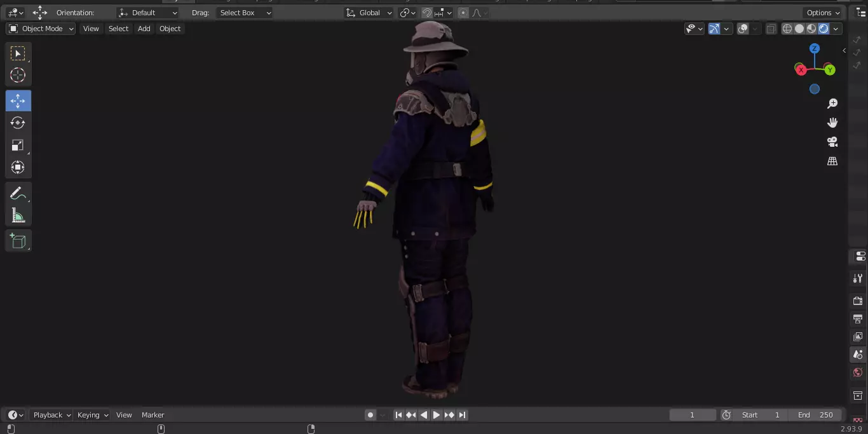Click the timeline sync clock icon
The height and width of the screenshot is (434, 868).
click(726, 415)
